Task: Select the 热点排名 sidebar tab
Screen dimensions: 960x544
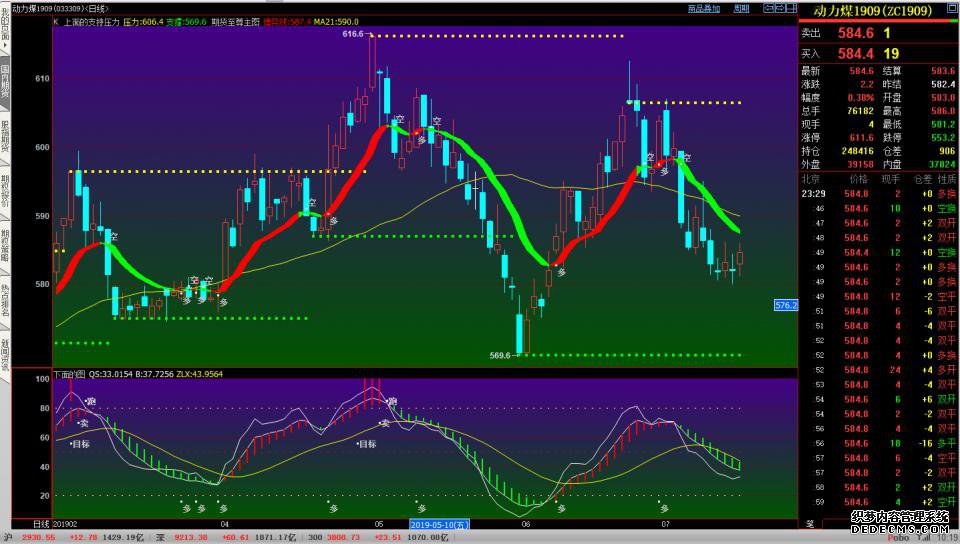Action: (5, 300)
